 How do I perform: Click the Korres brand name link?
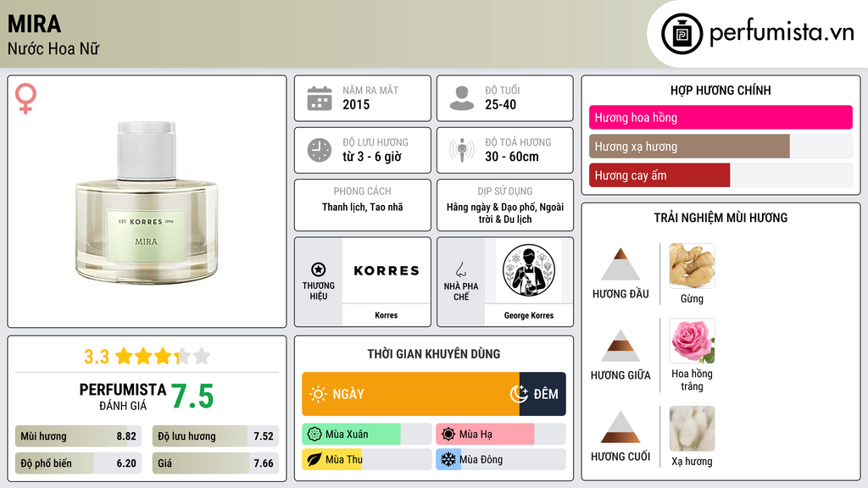(387, 315)
